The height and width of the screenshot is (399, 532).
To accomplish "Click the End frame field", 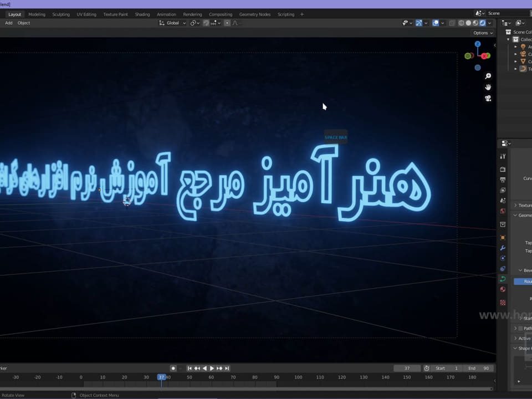I will point(479,368).
